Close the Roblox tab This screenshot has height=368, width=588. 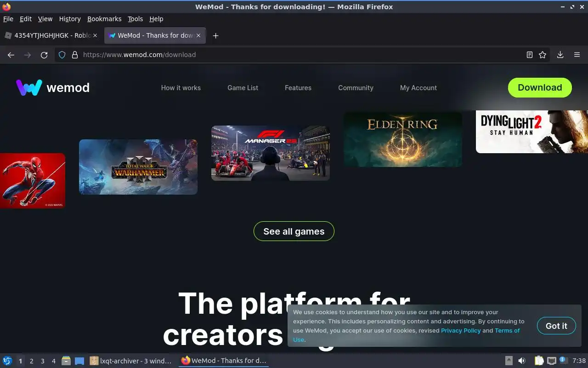click(95, 35)
